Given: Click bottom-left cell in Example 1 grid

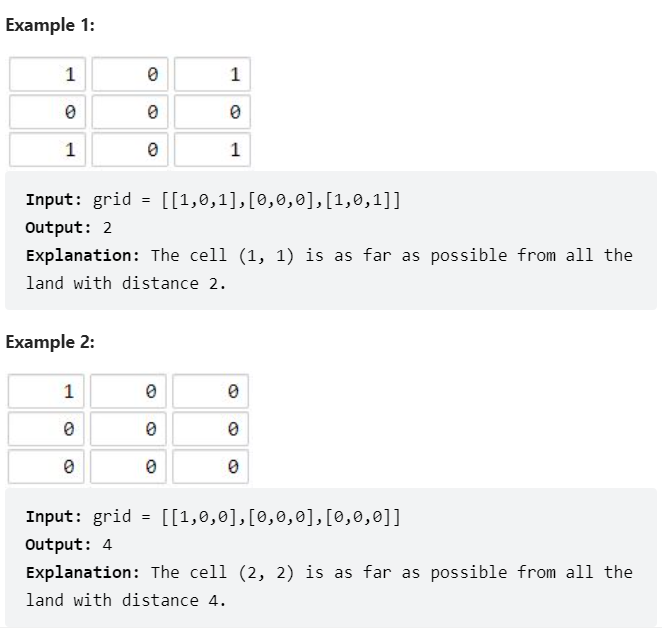Looking at the screenshot, I should (48, 150).
